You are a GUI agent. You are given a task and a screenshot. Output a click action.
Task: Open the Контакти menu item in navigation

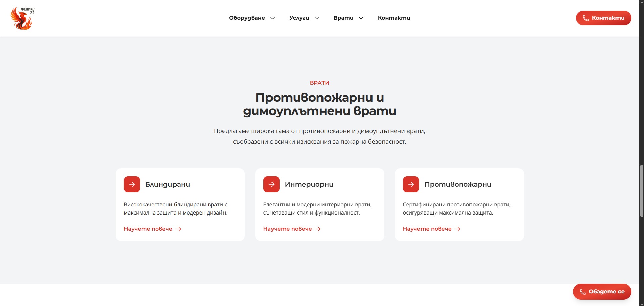(x=394, y=18)
